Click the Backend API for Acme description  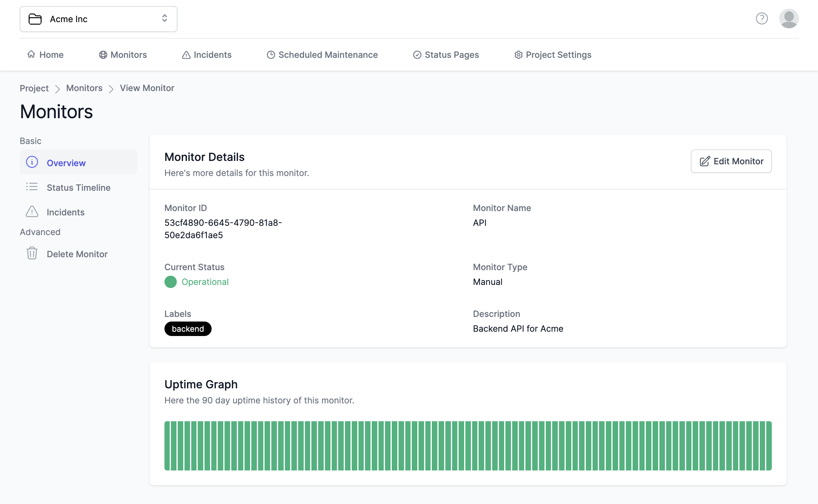click(x=518, y=329)
